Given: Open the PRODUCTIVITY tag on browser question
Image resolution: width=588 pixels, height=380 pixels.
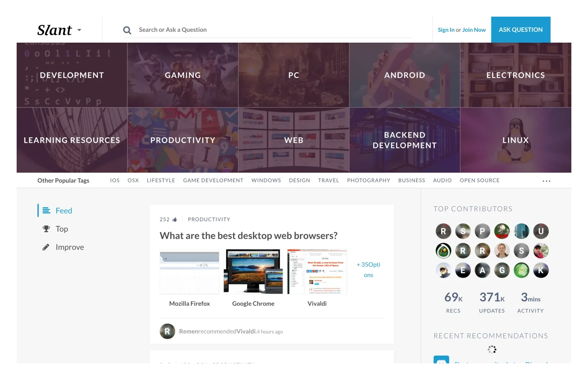Looking at the screenshot, I should 209,219.
